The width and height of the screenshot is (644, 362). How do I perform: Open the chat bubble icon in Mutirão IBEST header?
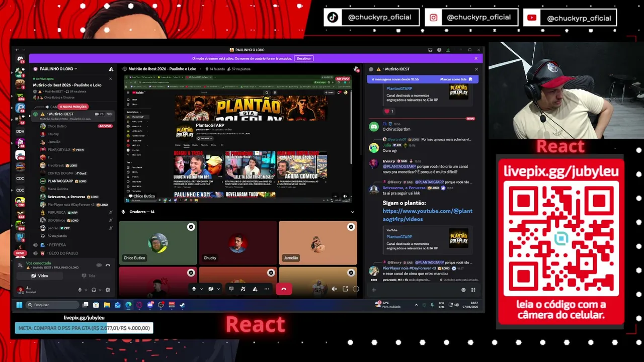click(x=371, y=69)
